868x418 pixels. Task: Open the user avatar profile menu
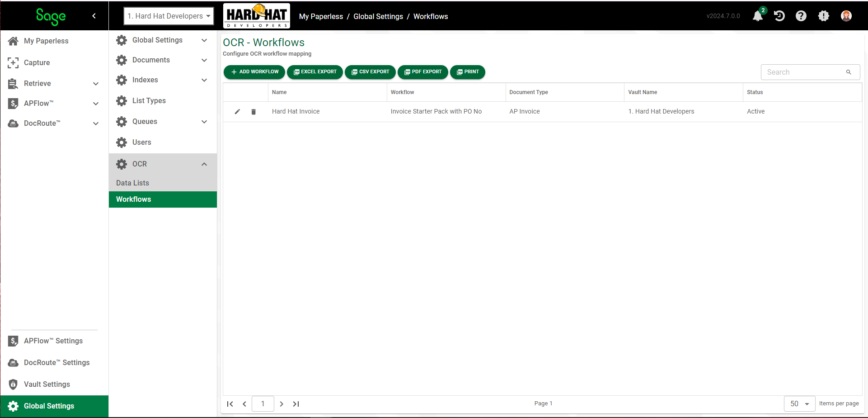(846, 16)
